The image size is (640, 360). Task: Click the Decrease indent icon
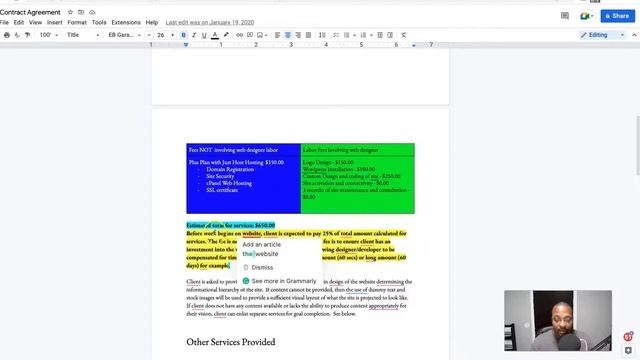pos(380,35)
